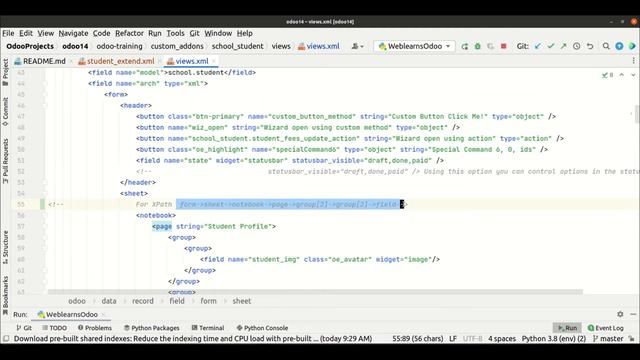Click the blue IDE update arrow icon

coord(619,47)
